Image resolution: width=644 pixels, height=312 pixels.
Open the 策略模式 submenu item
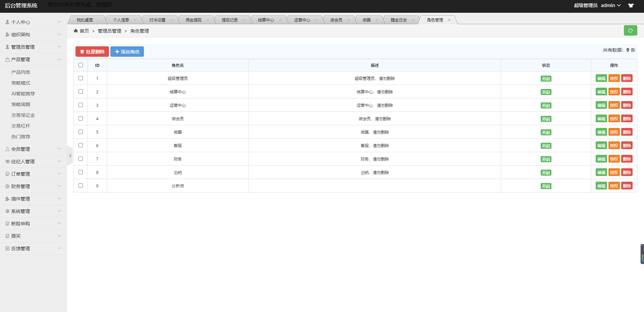pos(21,83)
